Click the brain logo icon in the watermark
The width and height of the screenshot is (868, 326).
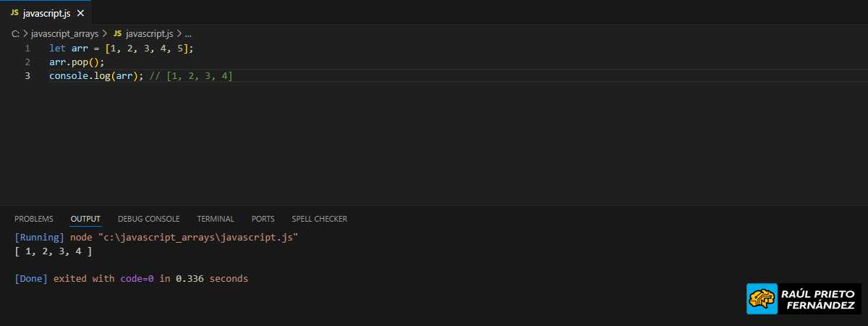(762, 298)
